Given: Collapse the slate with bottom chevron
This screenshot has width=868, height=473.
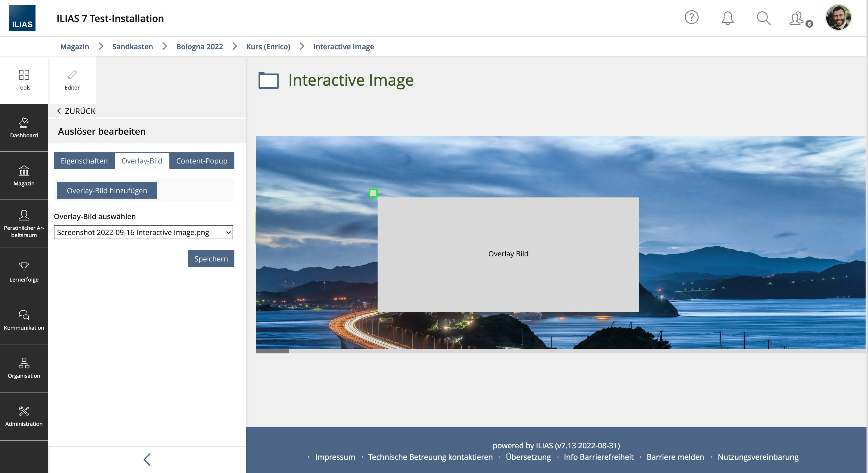Looking at the screenshot, I should pyautogui.click(x=147, y=459).
